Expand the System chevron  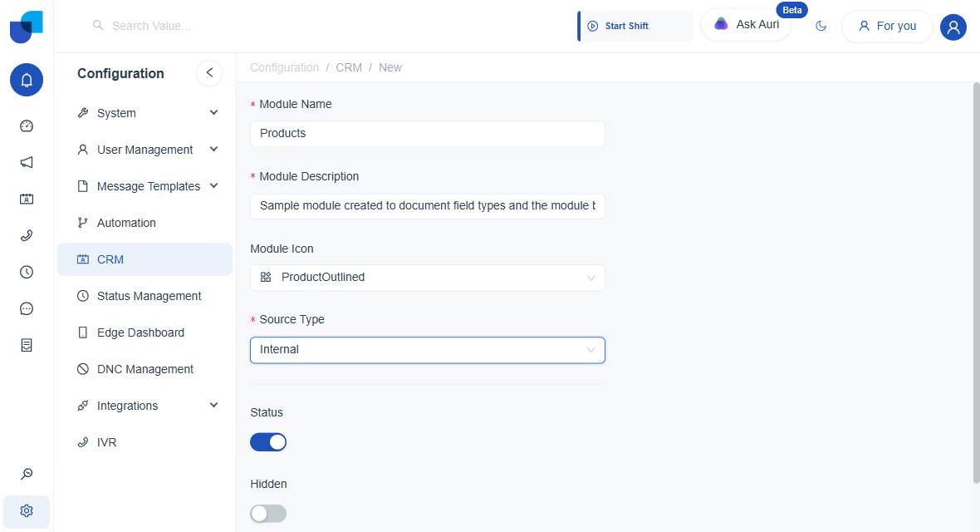click(213, 113)
